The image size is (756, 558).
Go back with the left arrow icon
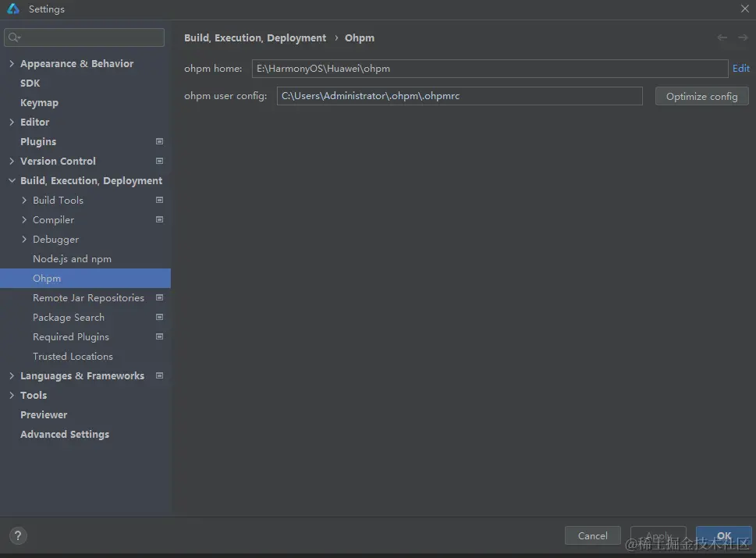click(722, 37)
